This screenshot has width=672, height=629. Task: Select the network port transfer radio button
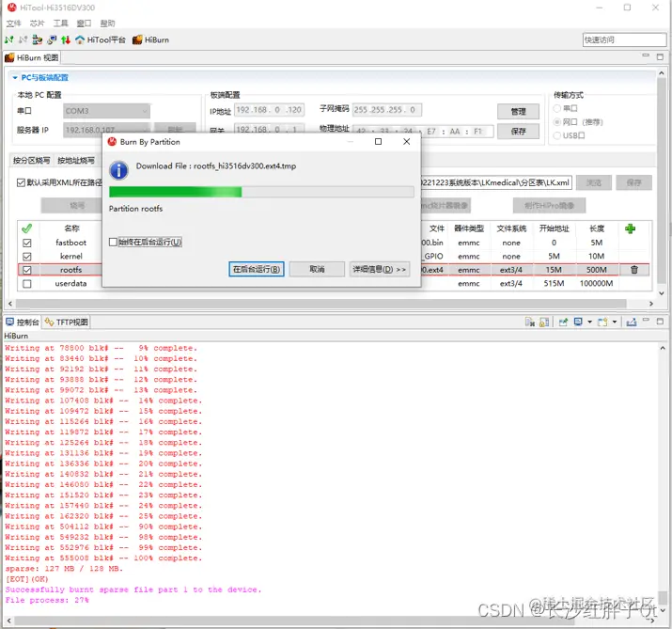click(556, 122)
